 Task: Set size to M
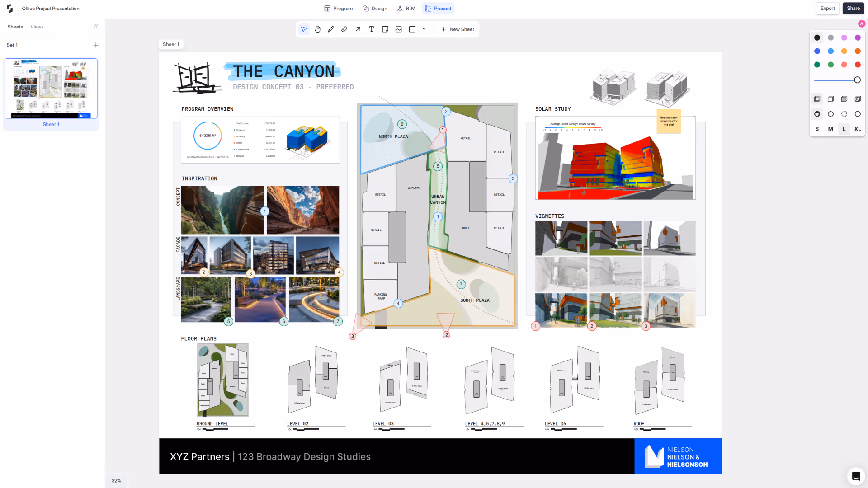click(x=831, y=129)
